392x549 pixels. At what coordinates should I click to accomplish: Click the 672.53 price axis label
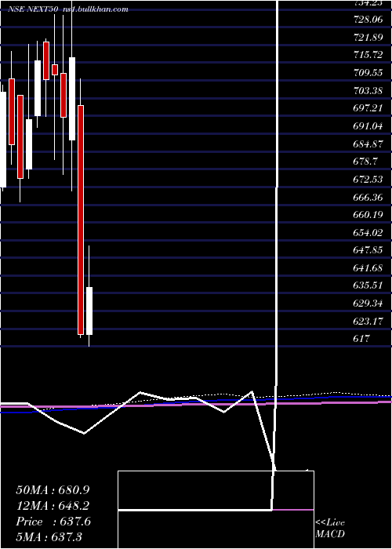tap(368, 180)
